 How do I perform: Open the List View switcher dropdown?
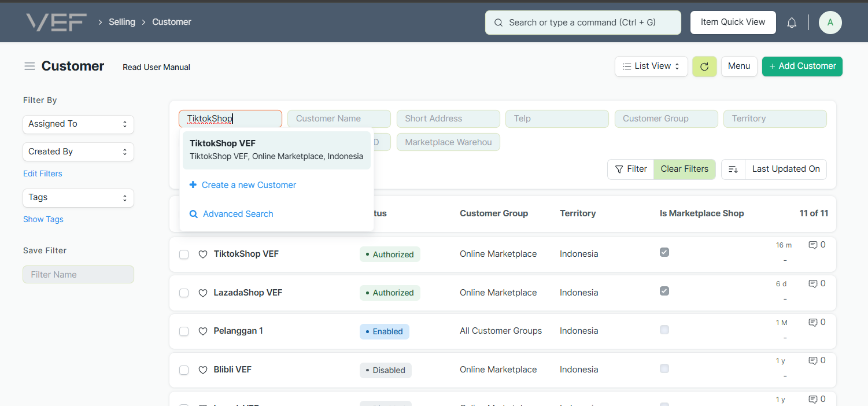coord(651,67)
